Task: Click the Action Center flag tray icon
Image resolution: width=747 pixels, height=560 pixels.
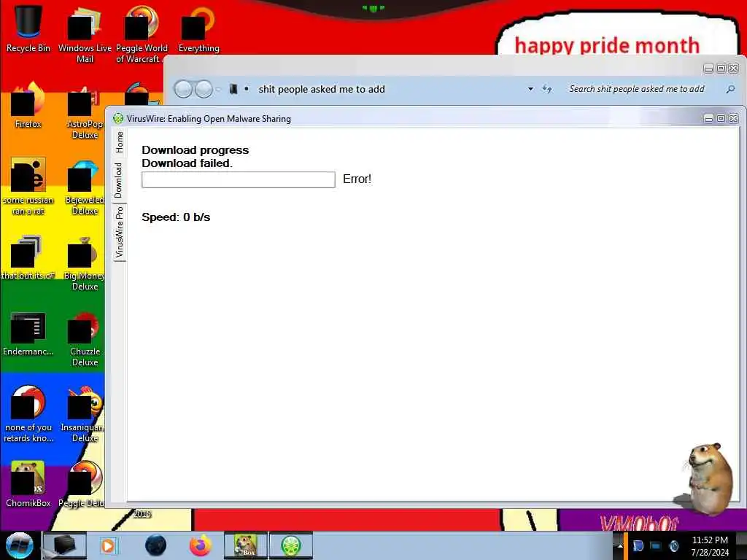Action: point(638,545)
